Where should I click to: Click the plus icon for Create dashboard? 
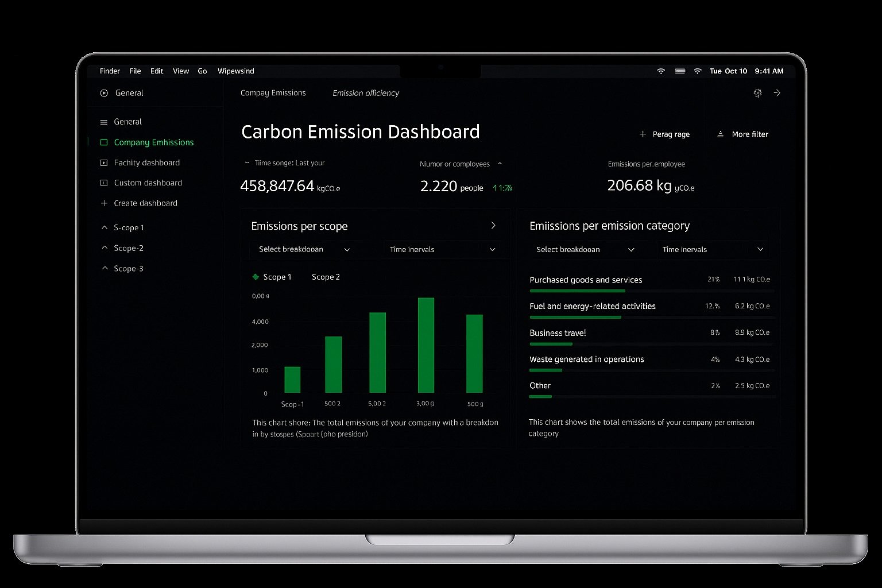[104, 203]
